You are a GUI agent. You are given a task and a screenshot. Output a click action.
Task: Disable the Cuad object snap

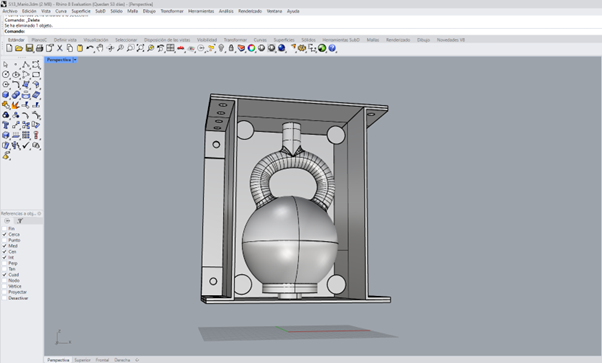pyautogui.click(x=5, y=275)
